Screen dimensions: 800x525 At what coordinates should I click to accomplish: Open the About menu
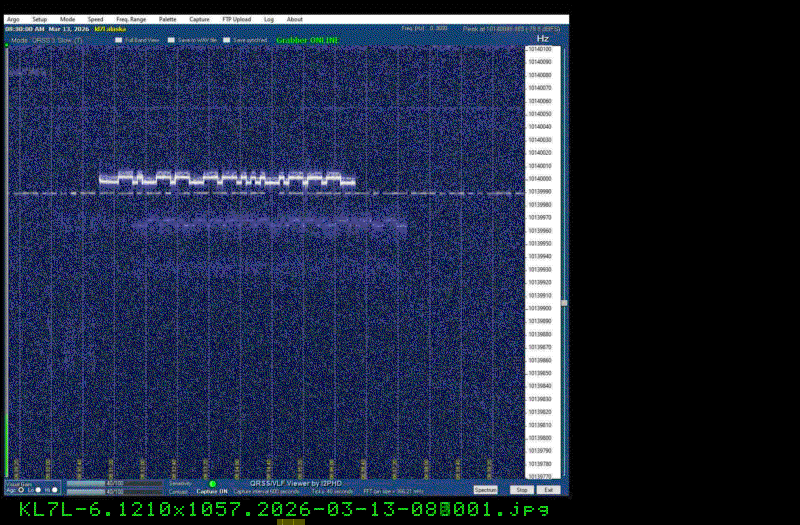tap(295, 19)
